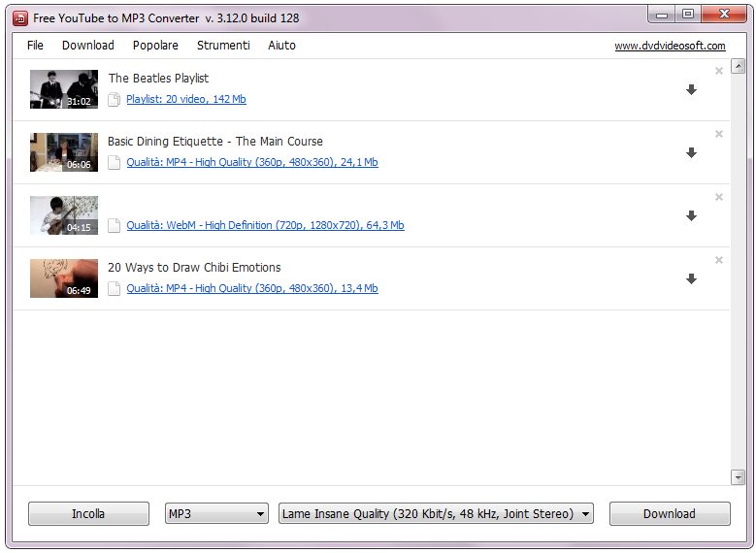The image size is (756, 553).
Task: Click the scrollbar down arrow
Action: (739, 477)
